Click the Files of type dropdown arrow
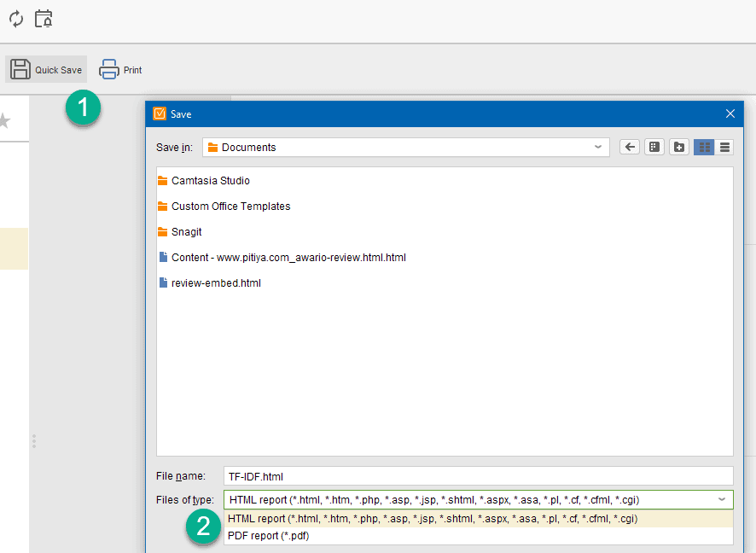Screen dimensions: 756x553 point(722,499)
